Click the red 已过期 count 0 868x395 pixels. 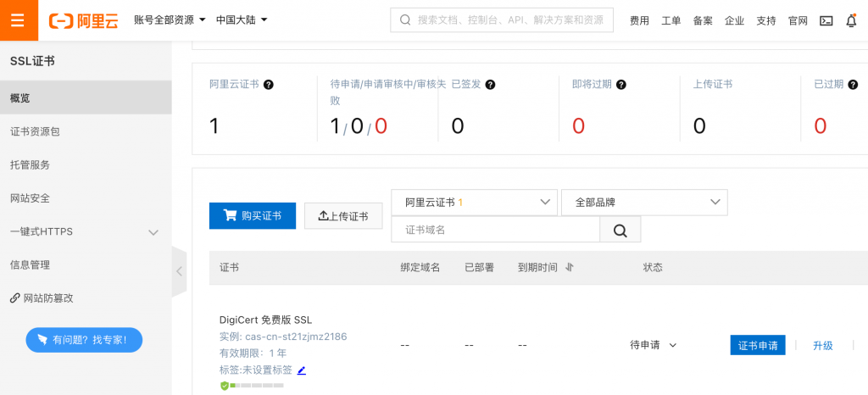point(821,126)
